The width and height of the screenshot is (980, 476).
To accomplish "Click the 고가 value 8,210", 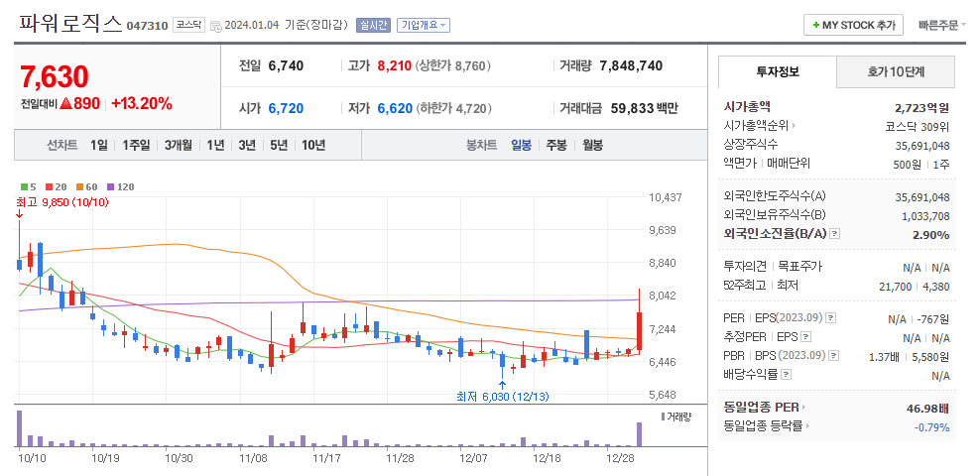I will [x=395, y=65].
